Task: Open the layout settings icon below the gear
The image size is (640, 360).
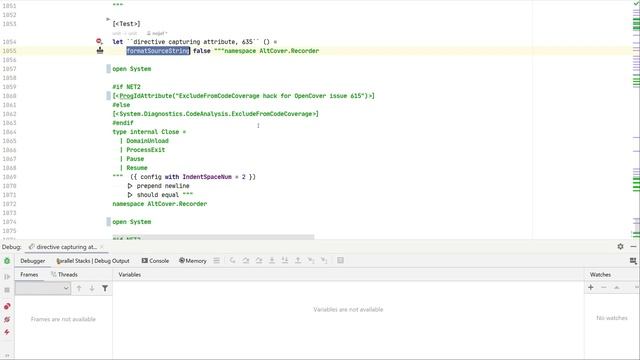Action: (x=633, y=261)
